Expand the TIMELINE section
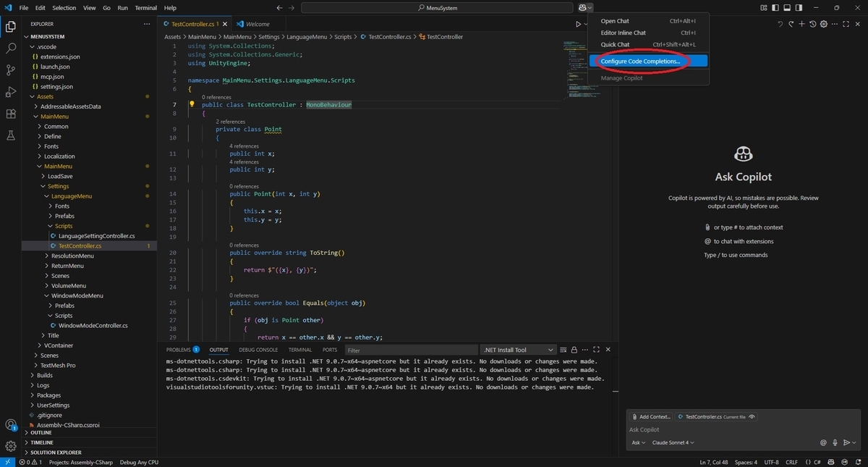This screenshot has width=868, height=467. (x=90, y=442)
